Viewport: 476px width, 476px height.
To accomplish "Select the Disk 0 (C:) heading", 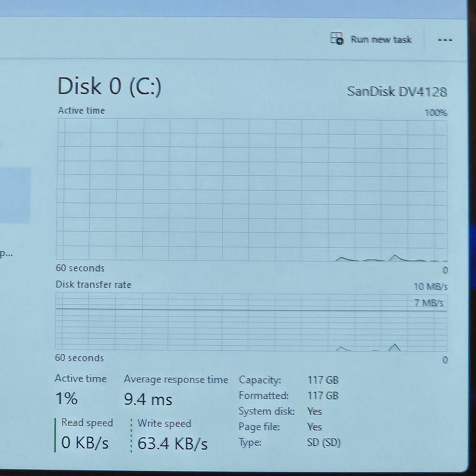I will [109, 86].
